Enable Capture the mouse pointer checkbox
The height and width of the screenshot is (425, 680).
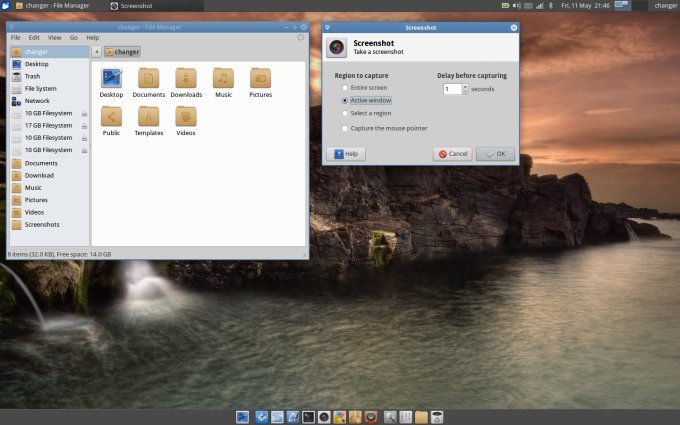click(345, 128)
